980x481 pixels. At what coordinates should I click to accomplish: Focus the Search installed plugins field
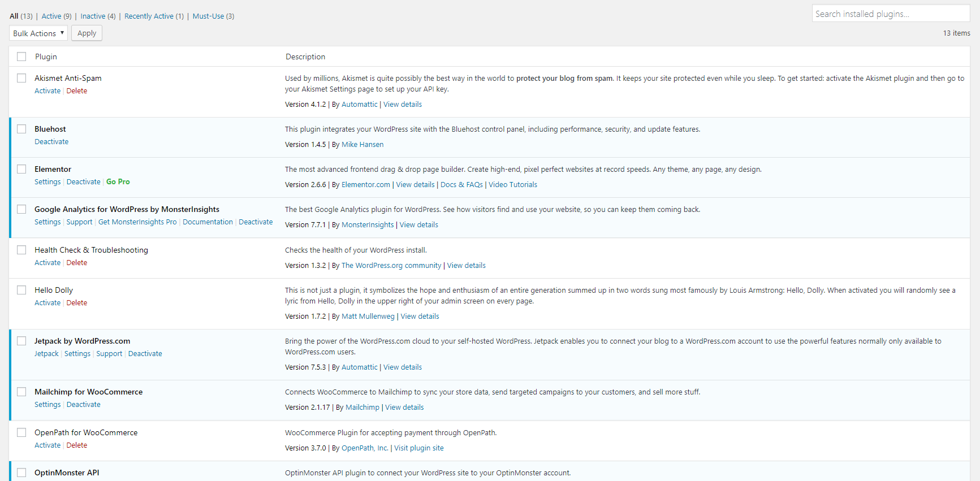891,14
